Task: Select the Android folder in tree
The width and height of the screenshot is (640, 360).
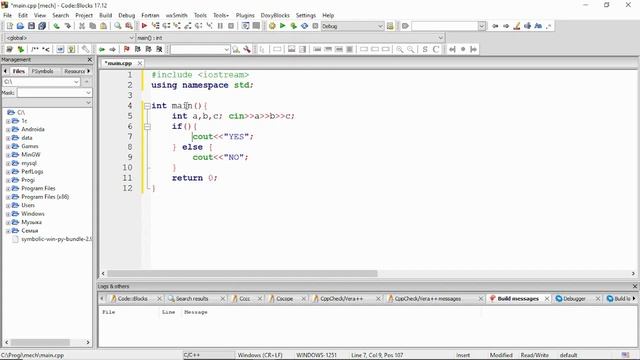Action: click(x=33, y=129)
